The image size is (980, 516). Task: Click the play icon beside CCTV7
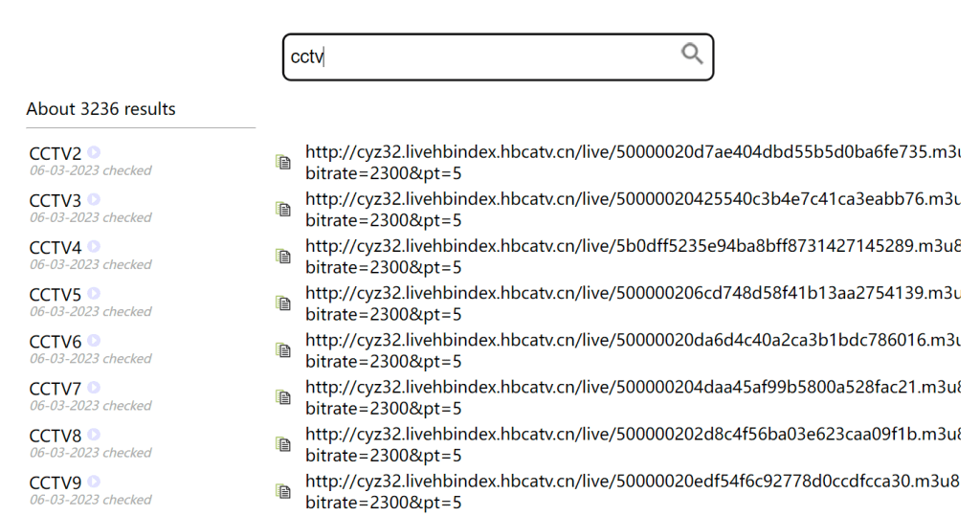coord(94,387)
